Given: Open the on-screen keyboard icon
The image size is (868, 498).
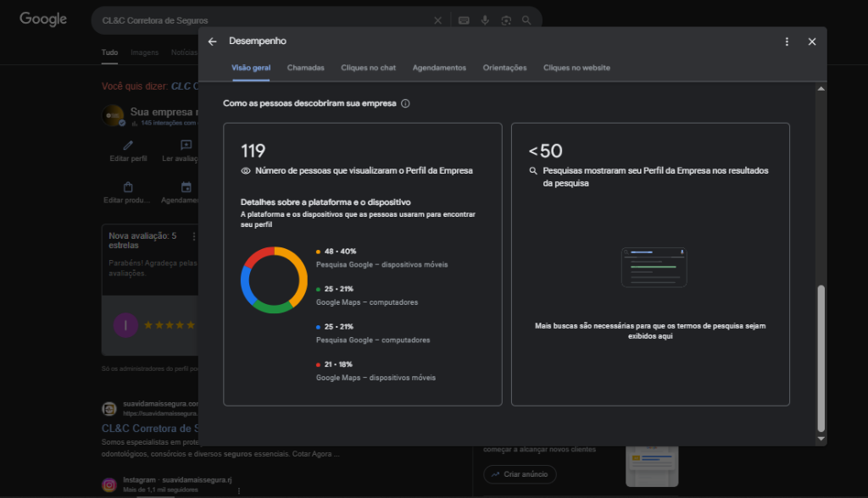Looking at the screenshot, I should [464, 20].
